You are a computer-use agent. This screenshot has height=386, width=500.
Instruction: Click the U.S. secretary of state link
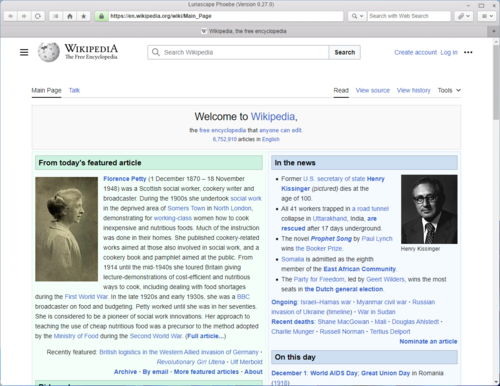334,179
